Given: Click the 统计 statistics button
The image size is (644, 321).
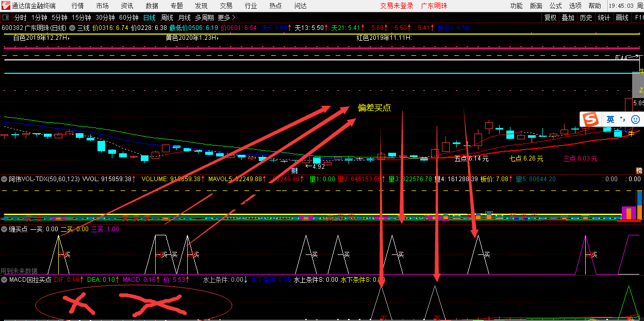Looking at the screenshot, I should tap(604, 18).
